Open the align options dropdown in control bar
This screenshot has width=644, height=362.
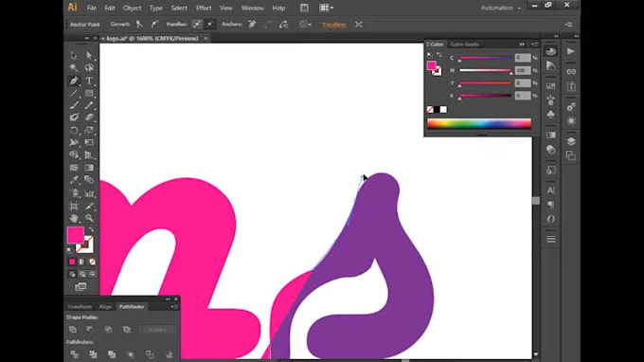tap(305, 25)
